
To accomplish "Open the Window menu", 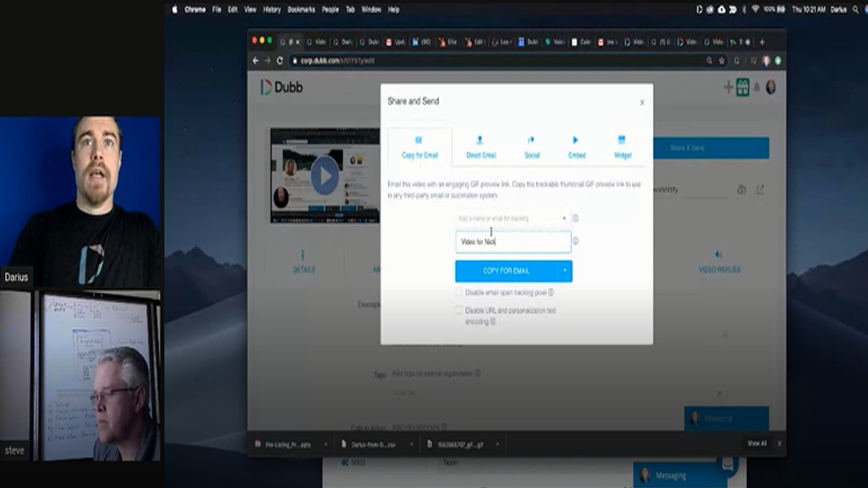I will coord(371,9).
